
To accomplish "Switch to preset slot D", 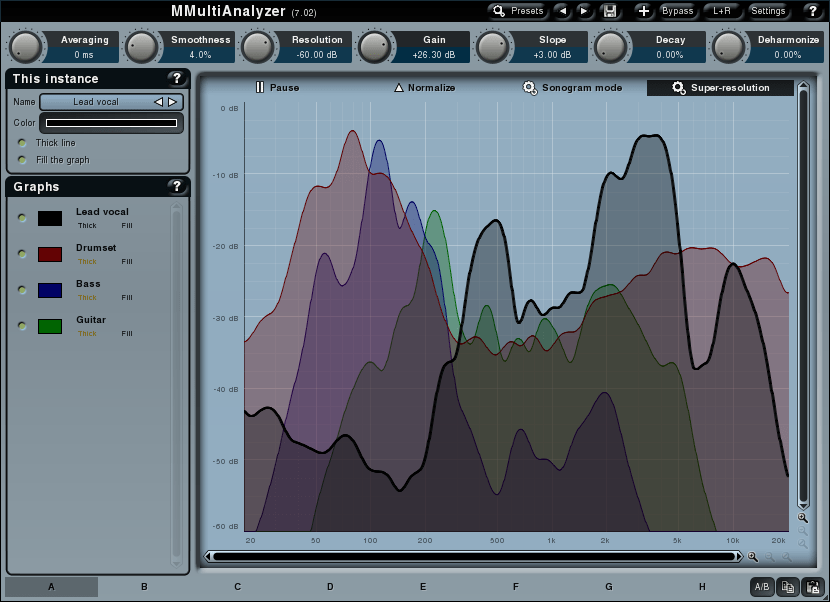I will [x=330, y=587].
